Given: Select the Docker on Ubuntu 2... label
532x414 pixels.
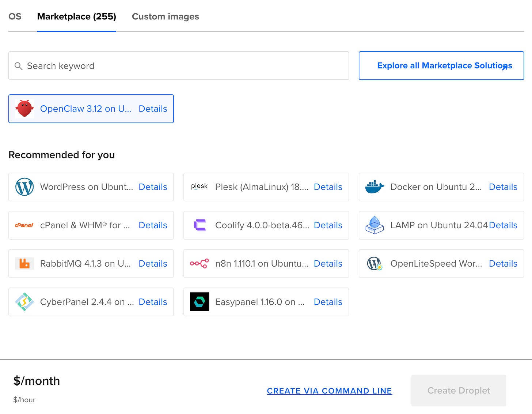Looking at the screenshot, I should click(x=436, y=187).
